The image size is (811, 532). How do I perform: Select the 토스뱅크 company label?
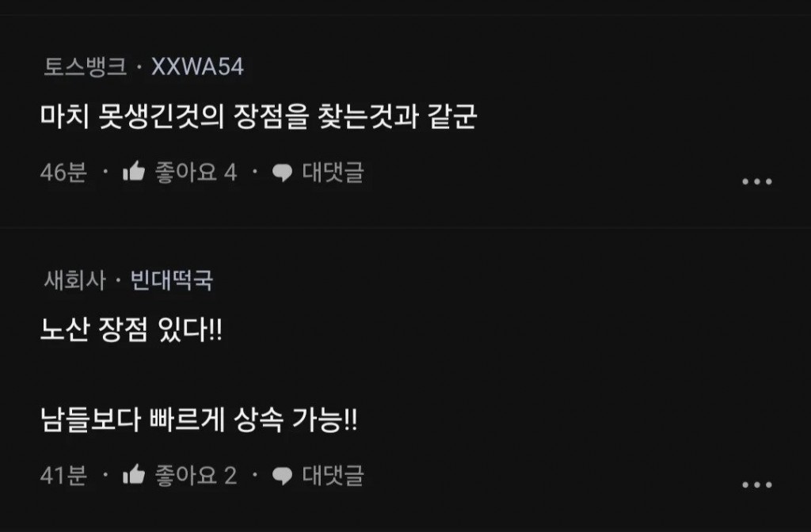pyautogui.click(x=86, y=66)
